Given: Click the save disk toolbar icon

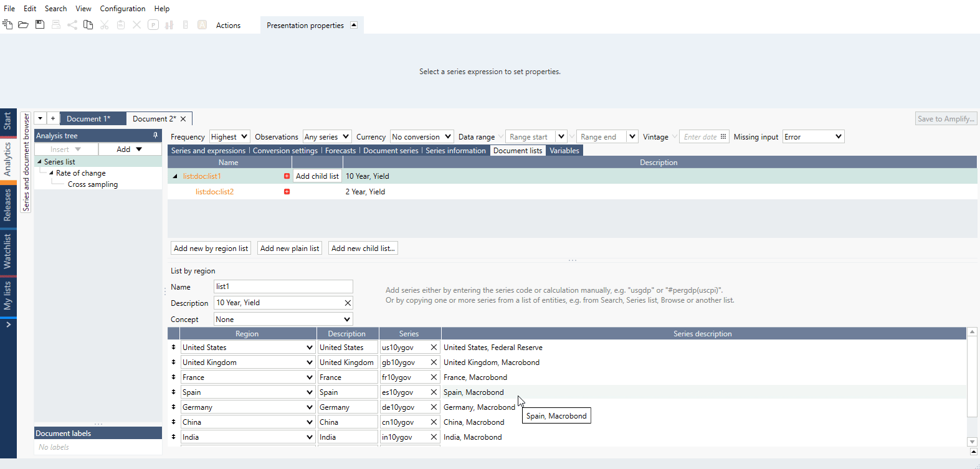Looking at the screenshot, I should click(x=40, y=25).
